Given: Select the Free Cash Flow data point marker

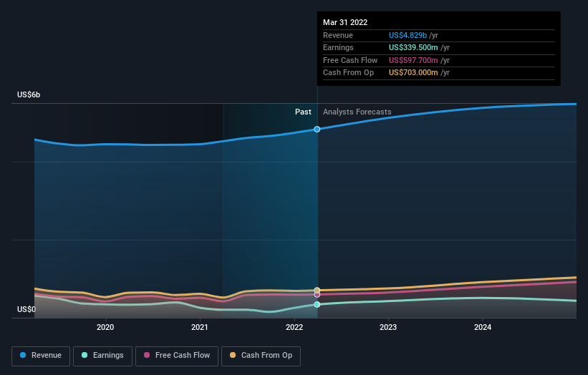Looking at the screenshot, I should coord(317,295).
